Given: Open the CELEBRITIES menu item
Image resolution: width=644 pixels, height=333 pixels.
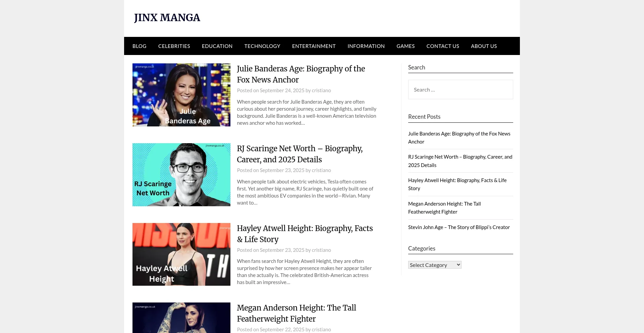Looking at the screenshot, I should click(x=174, y=46).
